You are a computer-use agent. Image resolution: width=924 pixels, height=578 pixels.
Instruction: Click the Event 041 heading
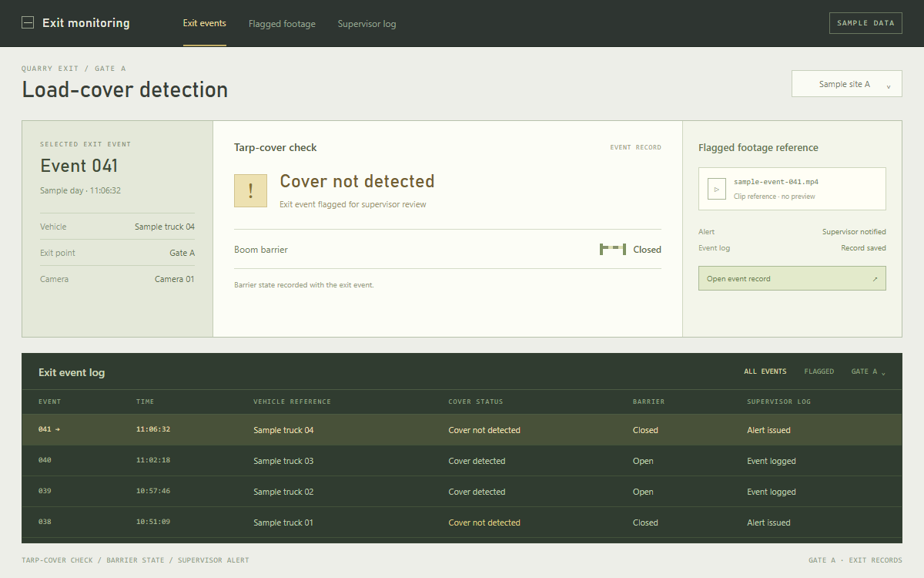click(x=79, y=166)
